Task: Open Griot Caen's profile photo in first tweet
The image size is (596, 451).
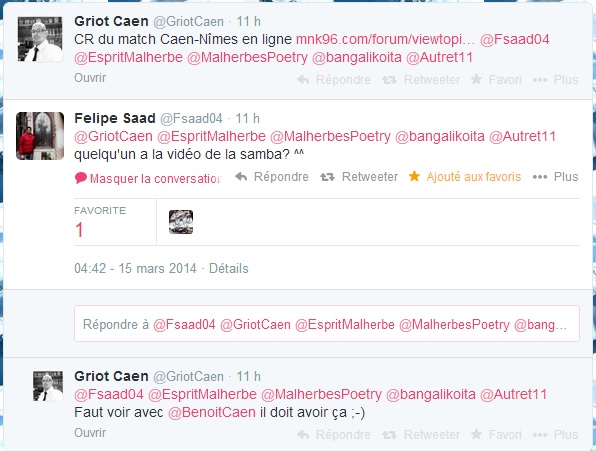Action: tap(40, 39)
